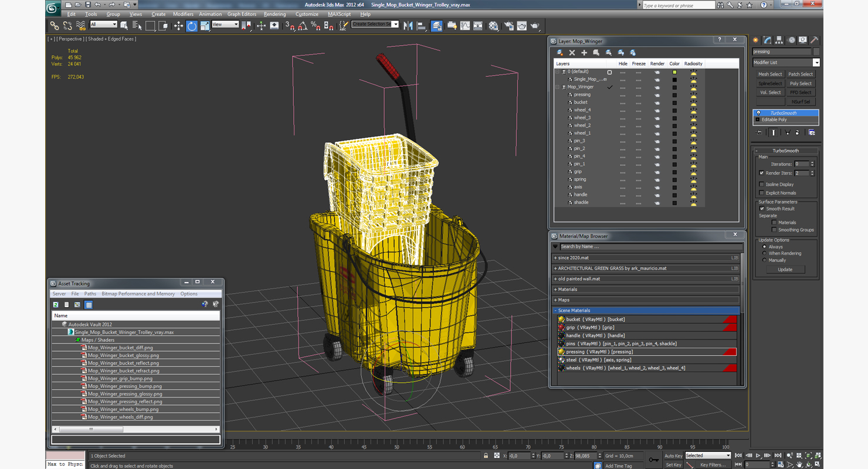The height and width of the screenshot is (469, 868).
Task: Select Always update option
Action: click(x=764, y=247)
